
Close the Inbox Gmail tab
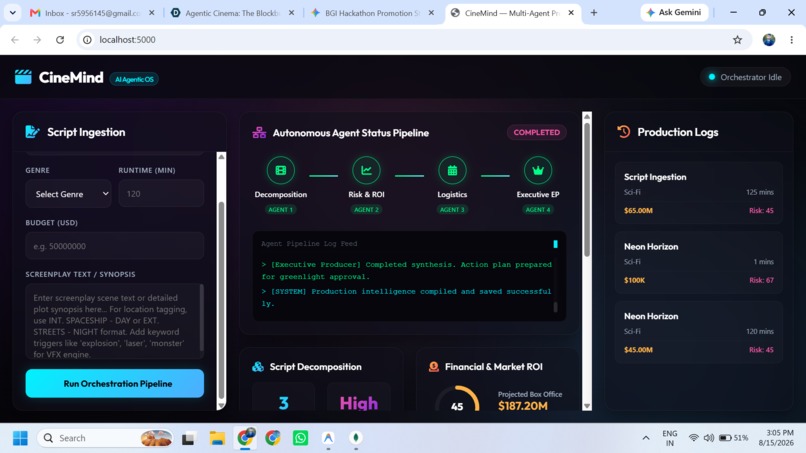[x=152, y=13]
